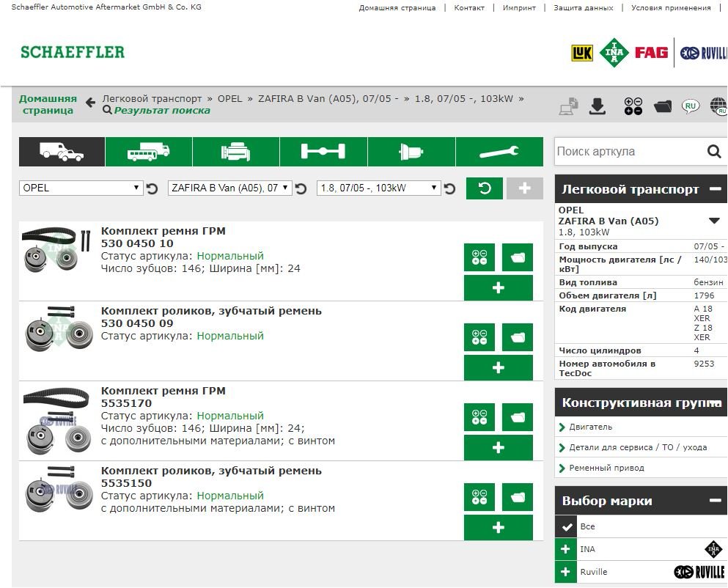This screenshot has height=588, width=728.
Task: Open the Условия применения link
Action: 671,7
